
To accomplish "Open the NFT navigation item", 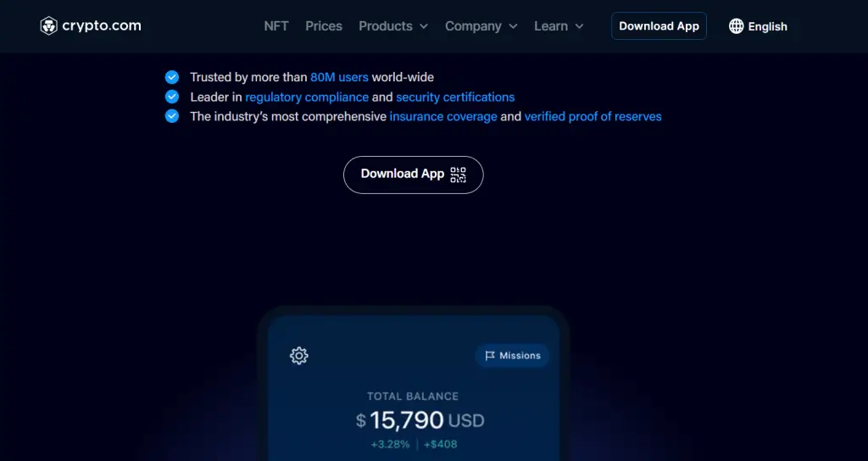I will point(276,26).
